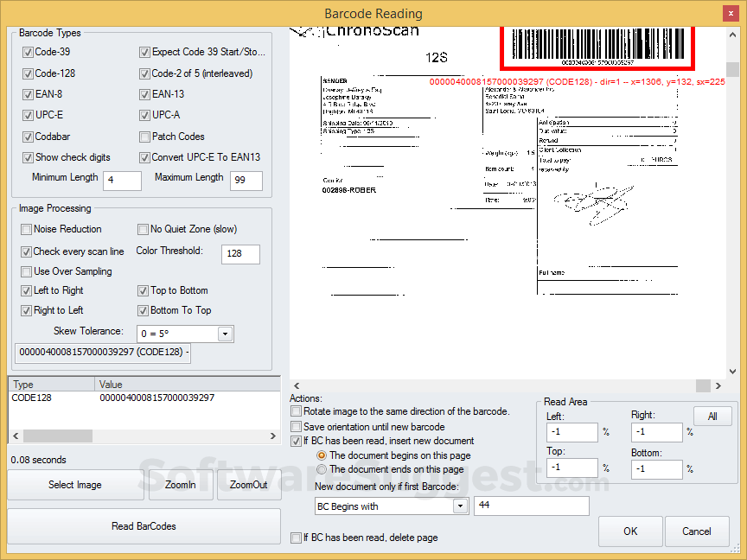Viewport: 747px width, 560px height.
Task: Click the Color Threshold field
Action: [240, 254]
